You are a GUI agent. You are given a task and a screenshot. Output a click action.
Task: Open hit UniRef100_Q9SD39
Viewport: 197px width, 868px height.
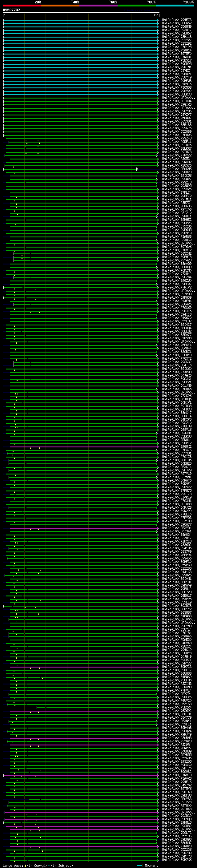(177, 816)
